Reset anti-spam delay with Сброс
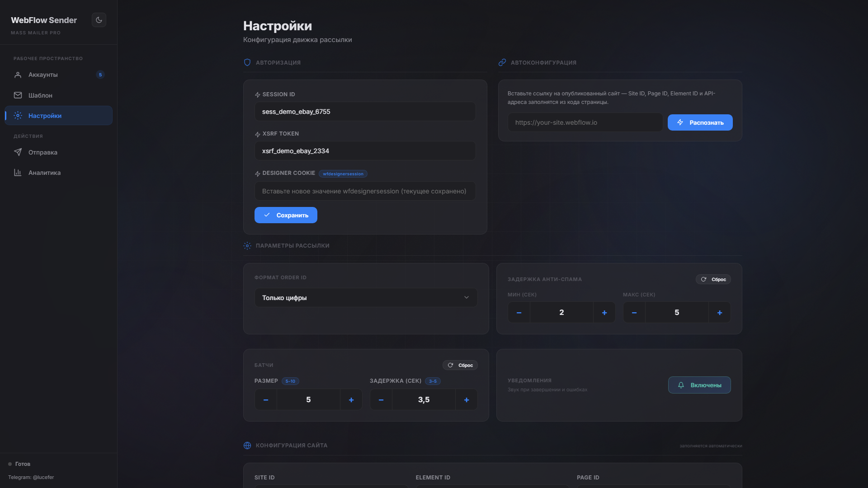This screenshot has height=488, width=868. coord(713,279)
